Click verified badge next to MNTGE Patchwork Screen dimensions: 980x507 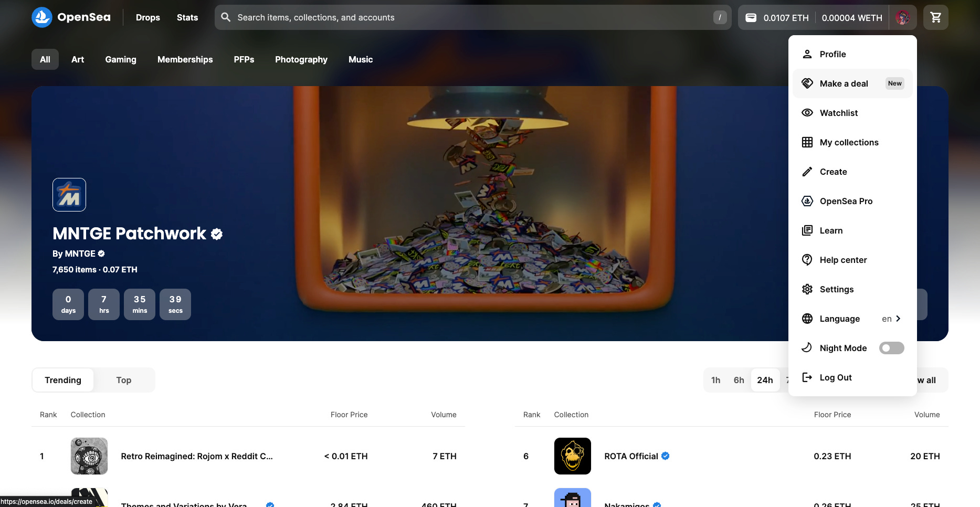[217, 234]
